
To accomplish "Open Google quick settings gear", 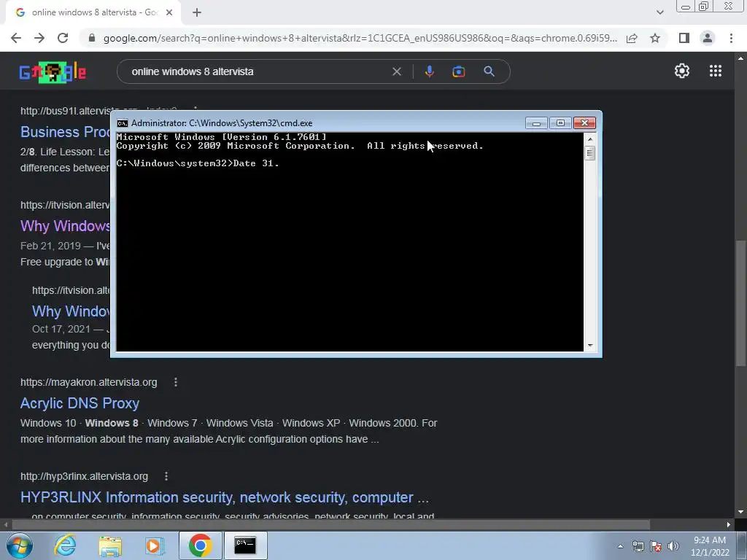I will click(682, 71).
